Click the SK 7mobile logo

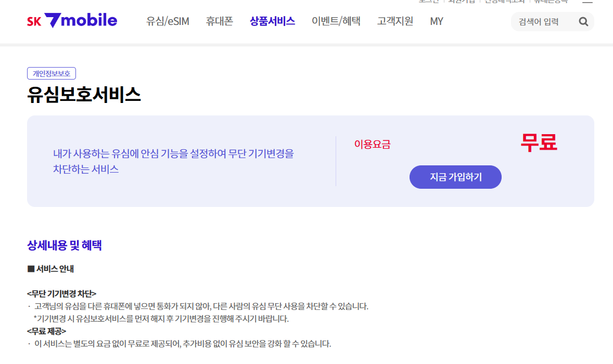coord(72,19)
